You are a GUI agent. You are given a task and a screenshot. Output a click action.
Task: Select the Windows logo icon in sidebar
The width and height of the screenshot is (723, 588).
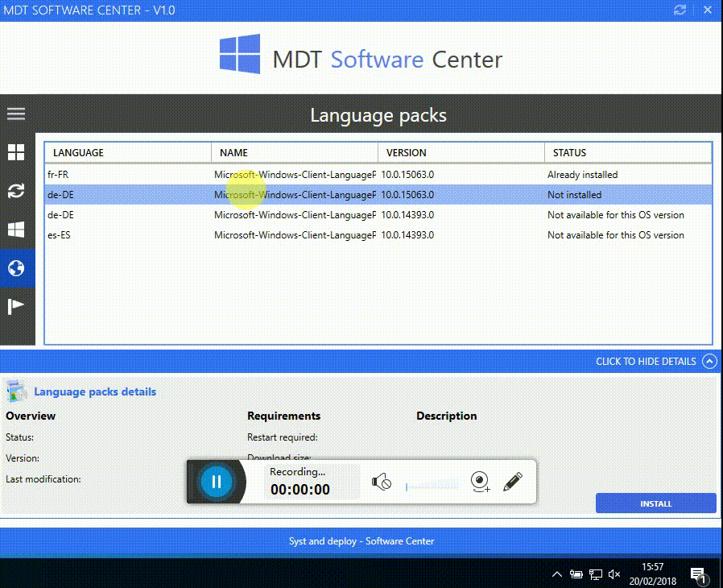(x=16, y=230)
